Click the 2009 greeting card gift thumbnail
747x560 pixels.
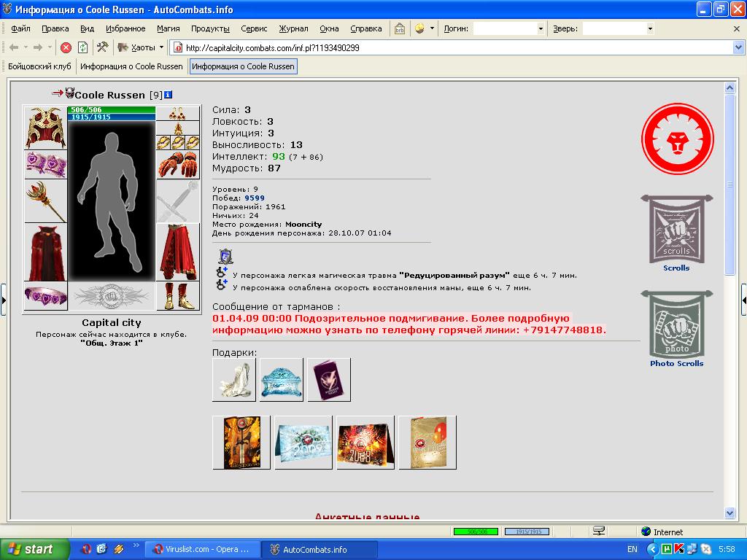tap(303, 443)
